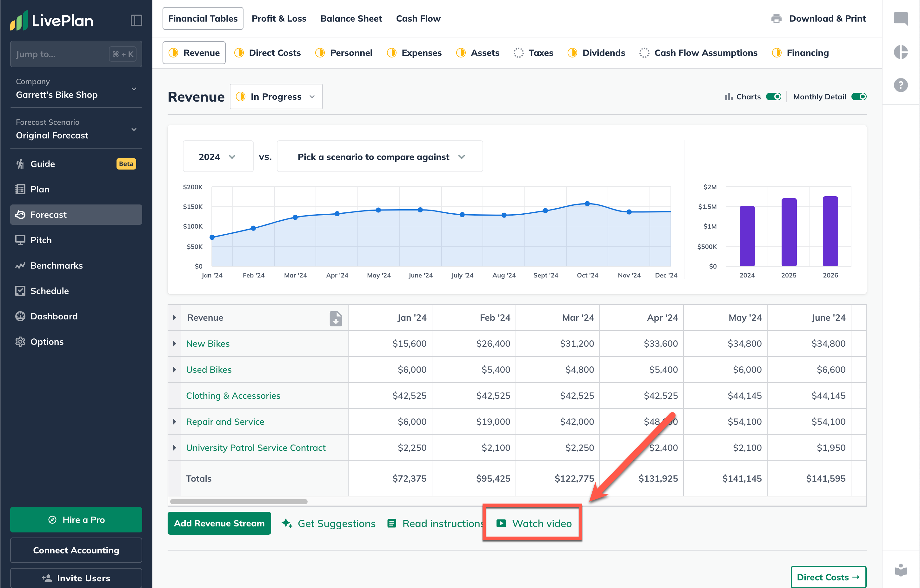
Task: Click the bar chart icon next to Charts
Action: pos(728,97)
